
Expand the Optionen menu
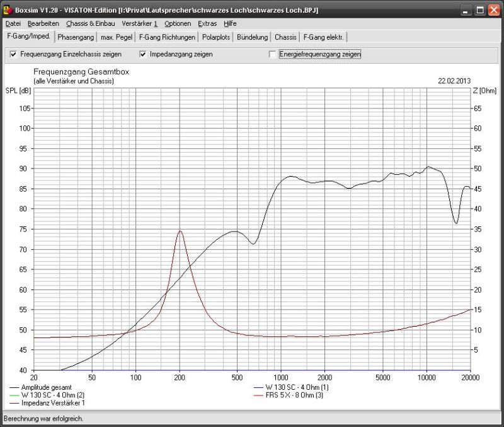[178, 23]
